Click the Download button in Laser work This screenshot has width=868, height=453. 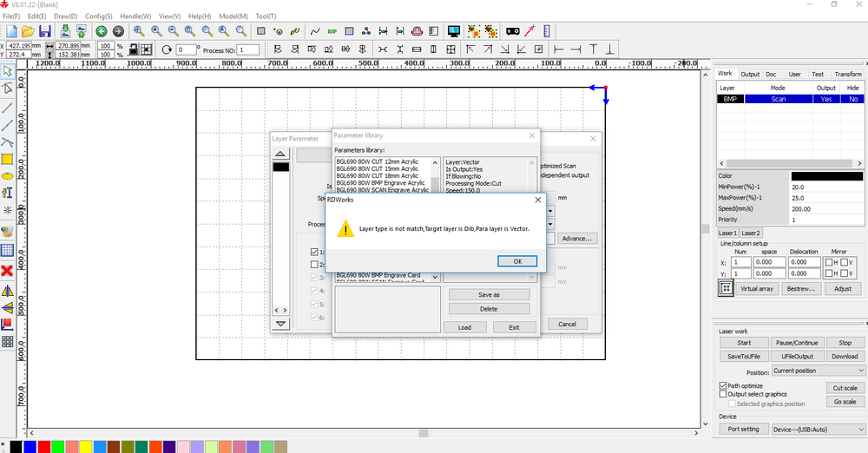[845, 357]
